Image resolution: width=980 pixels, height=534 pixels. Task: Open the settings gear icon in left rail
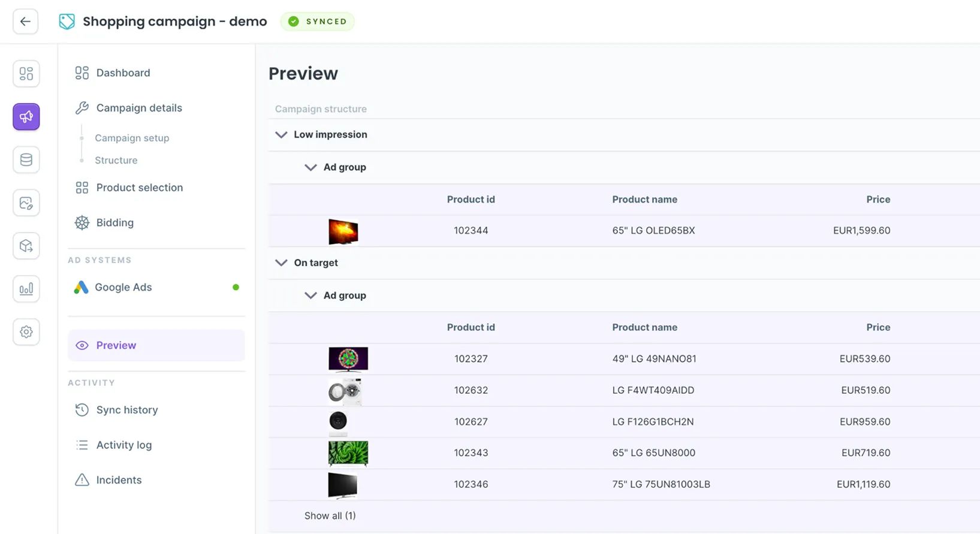click(x=26, y=332)
